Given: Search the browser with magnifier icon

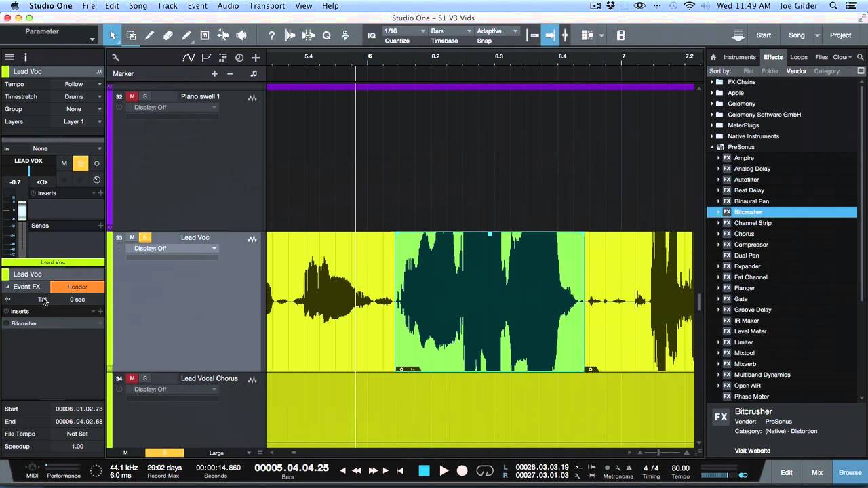Looking at the screenshot, I should click(x=861, y=57).
